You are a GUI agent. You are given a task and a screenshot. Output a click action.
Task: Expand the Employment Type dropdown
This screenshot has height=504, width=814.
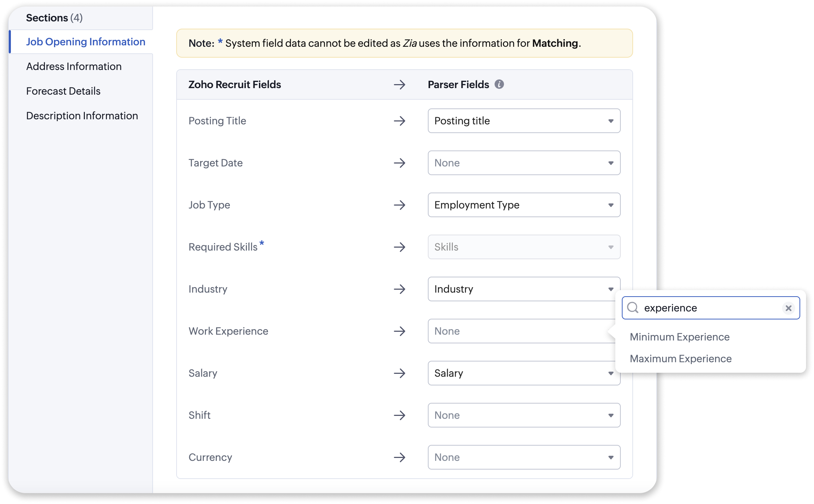coord(524,205)
